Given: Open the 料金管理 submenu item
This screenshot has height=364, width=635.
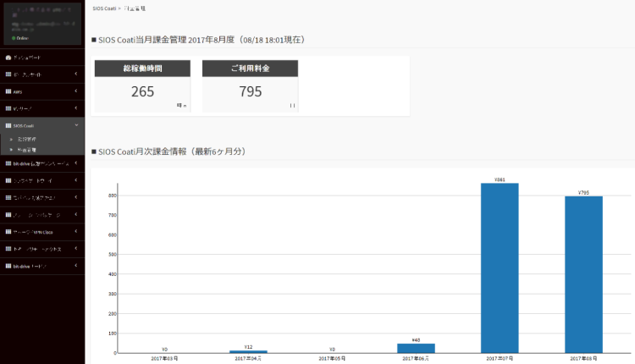Looking at the screenshot, I should (x=42, y=150).
